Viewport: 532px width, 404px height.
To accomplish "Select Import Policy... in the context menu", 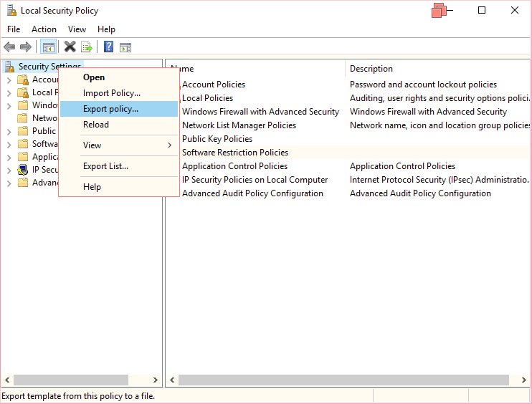I will (111, 93).
